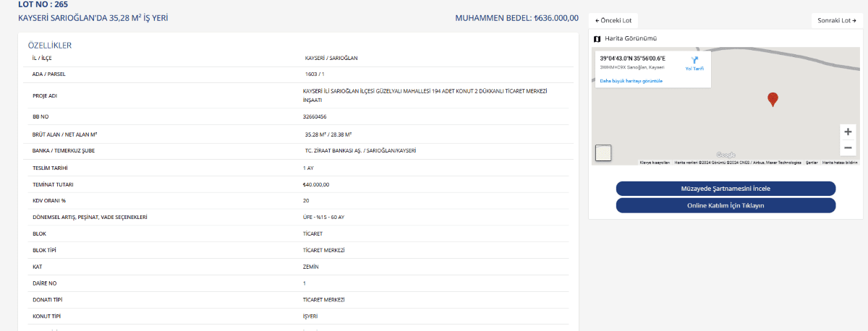Screen dimensions: 868x331
Task: Click the map icon beside Harita Görünümü
Action: coord(597,38)
